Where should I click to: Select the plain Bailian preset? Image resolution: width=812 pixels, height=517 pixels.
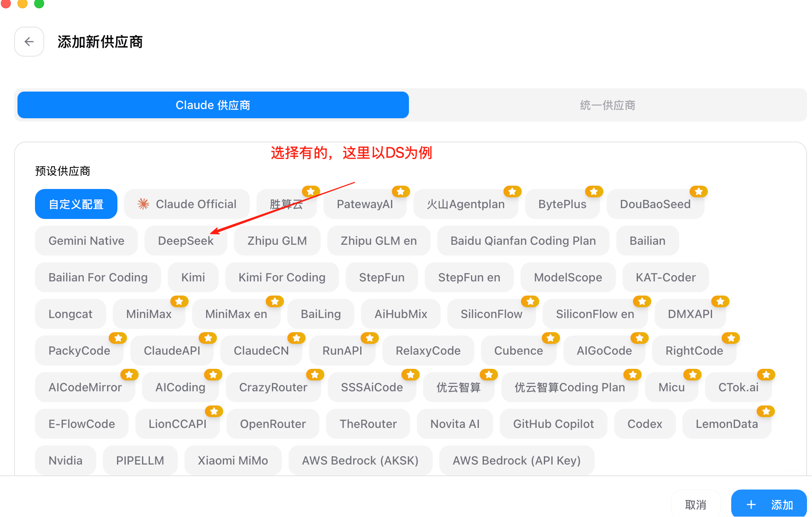click(x=648, y=241)
